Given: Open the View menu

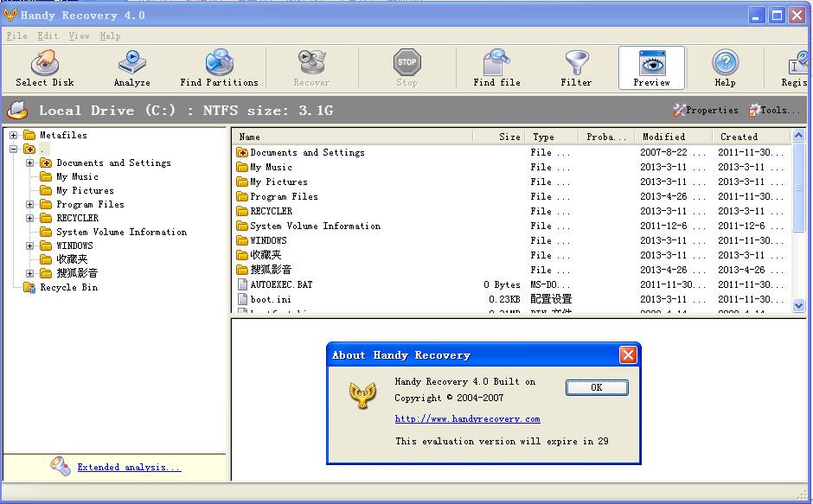Looking at the screenshot, I should tap(79, 35).
